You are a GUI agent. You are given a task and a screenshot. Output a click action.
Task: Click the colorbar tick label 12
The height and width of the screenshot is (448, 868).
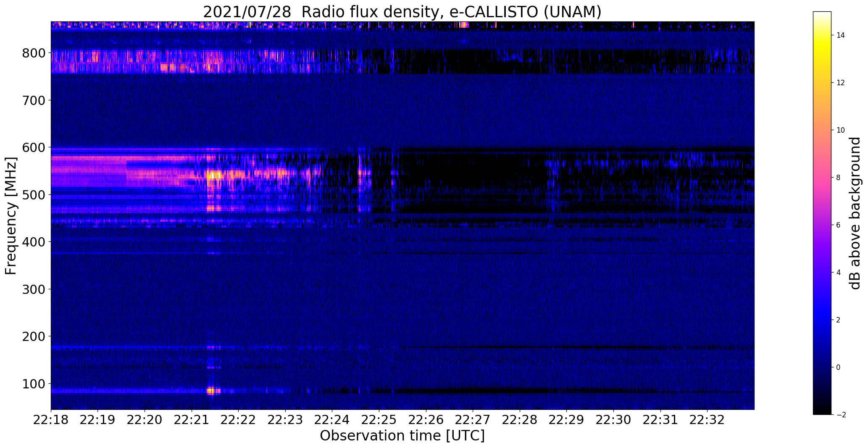pyautogui.click(x=841, y=83)
